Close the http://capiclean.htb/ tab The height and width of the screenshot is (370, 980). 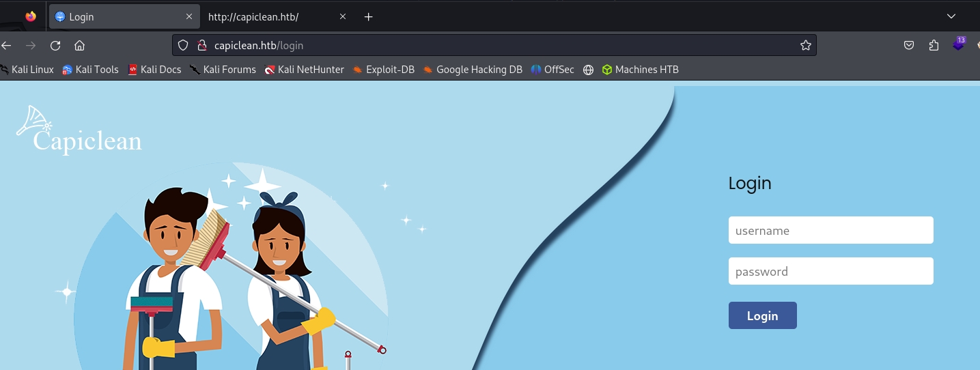[x=343, y=16]
